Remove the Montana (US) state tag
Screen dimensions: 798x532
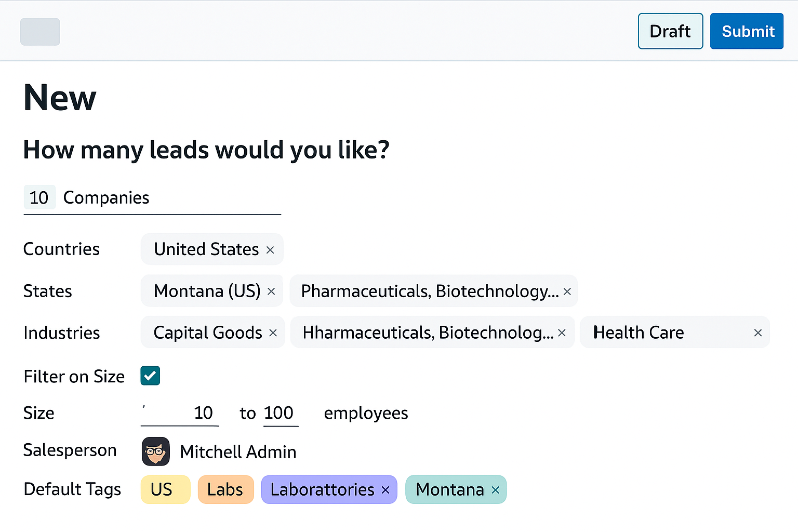pos(271,291)
